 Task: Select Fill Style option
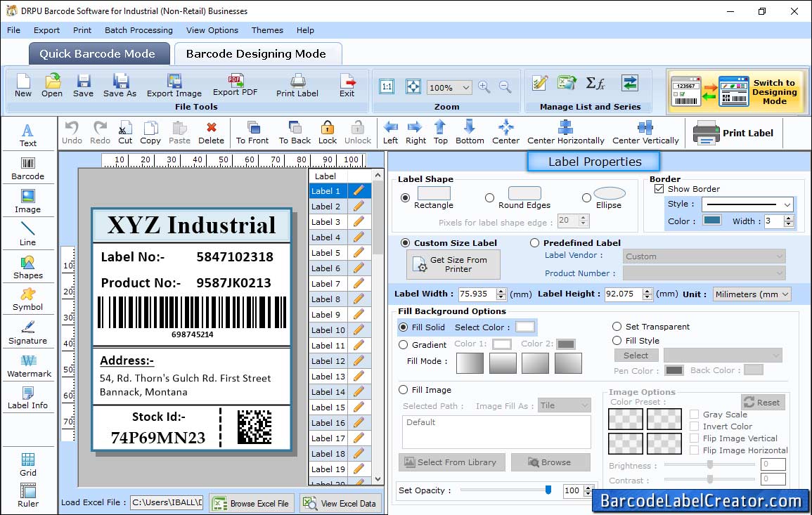[x=617, y=341]
